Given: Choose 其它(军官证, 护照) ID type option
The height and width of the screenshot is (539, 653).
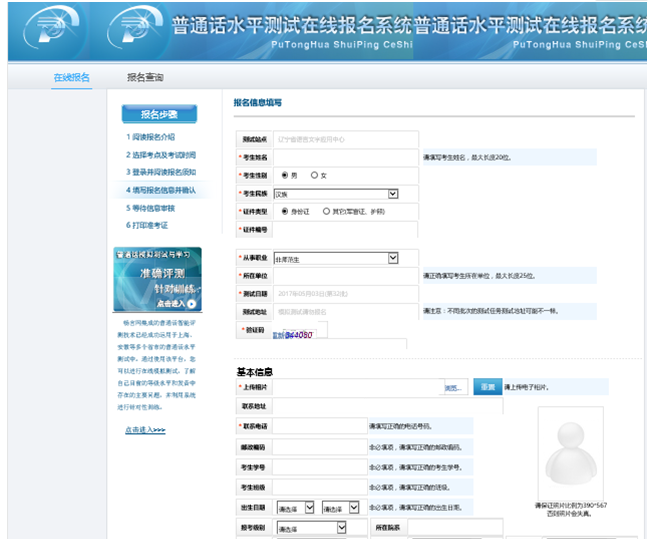Looking at the screenshot, I should coord(329,211).
